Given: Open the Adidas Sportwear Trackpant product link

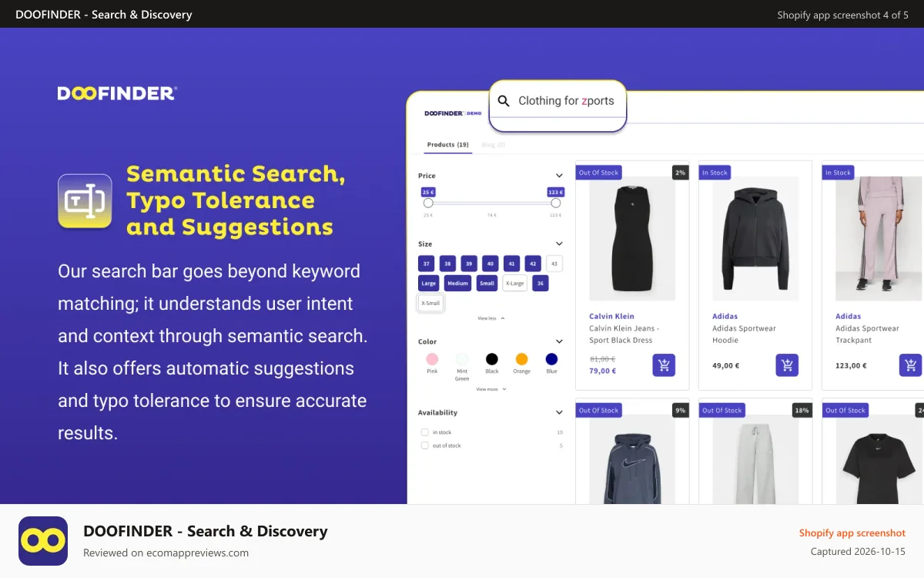Looking at the screenshot, I should (x=868, y=334).
